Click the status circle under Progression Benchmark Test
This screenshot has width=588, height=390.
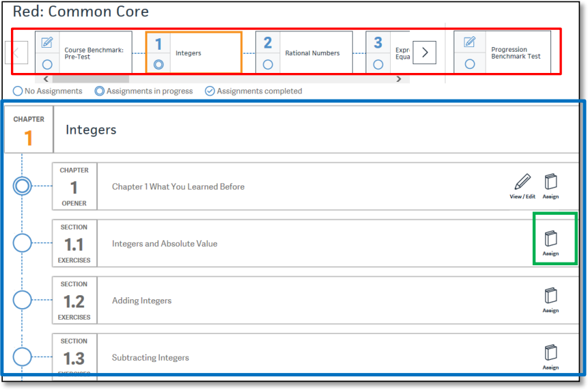[x=469, y=64]
